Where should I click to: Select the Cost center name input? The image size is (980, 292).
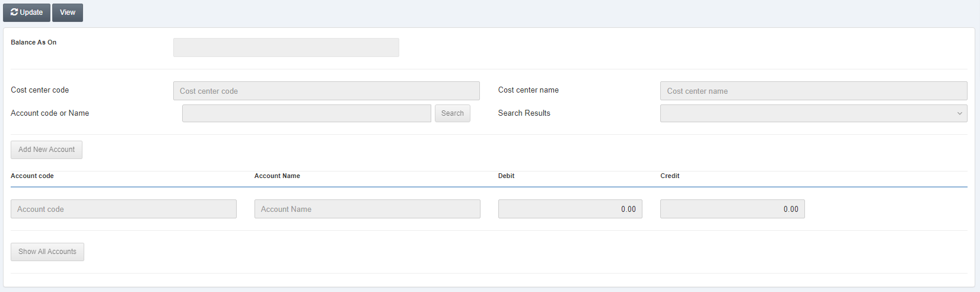[813, 91]
